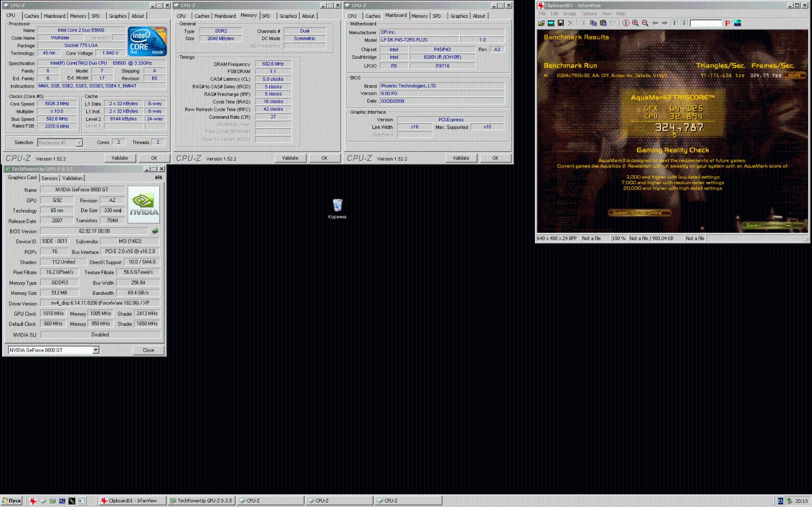The height and width of the screenshot is (507, 812).
Task: Open the Slideshow icon in IrfanView toolbar
Action: 551,23
